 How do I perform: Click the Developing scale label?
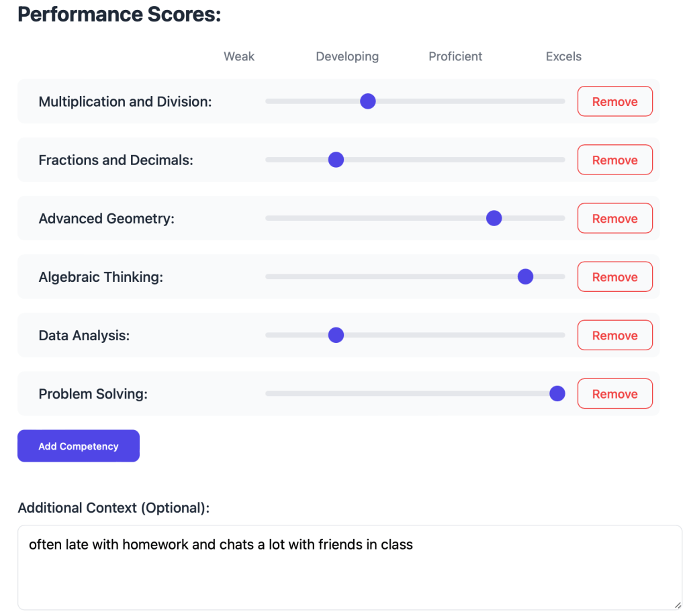tap(347, 56)
